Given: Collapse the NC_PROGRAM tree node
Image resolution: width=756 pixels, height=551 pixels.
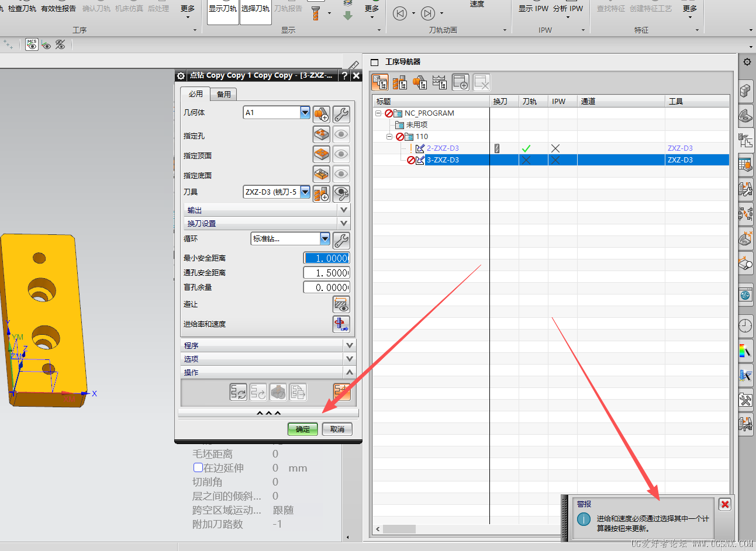Looking at the screenshot, I should point(378,113).
